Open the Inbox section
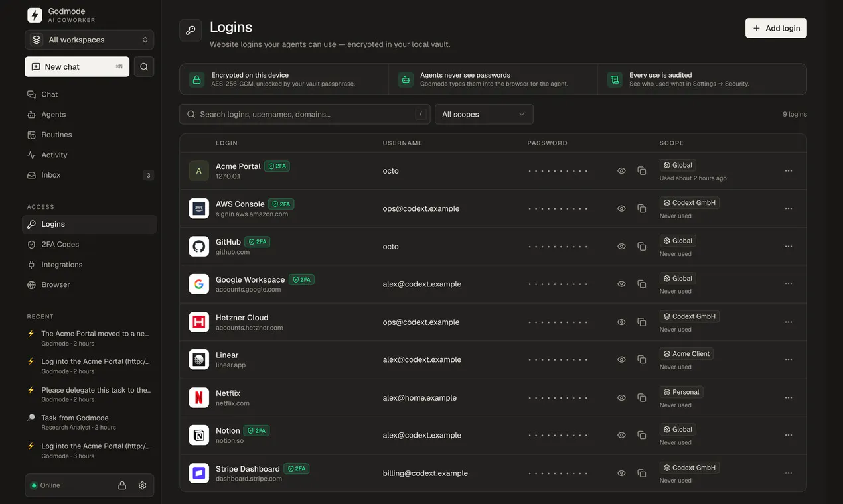This screenshot has width=843, height=504. 90,175
